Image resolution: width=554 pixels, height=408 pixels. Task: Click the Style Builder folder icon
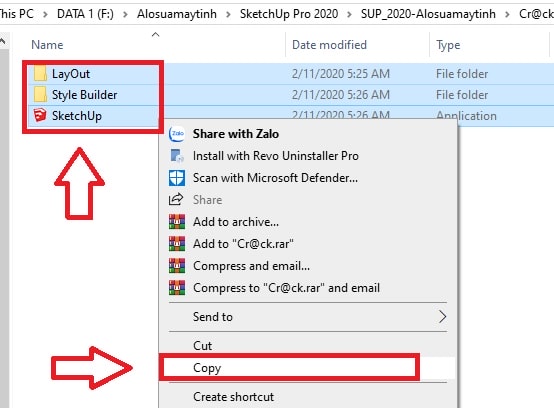pyautogui.click(x=40, y=94)
